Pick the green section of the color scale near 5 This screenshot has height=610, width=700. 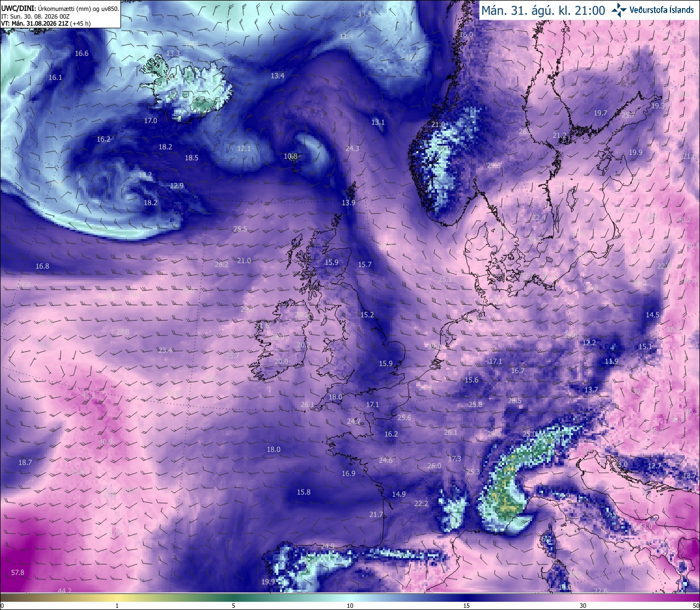[x=234, y=598]
